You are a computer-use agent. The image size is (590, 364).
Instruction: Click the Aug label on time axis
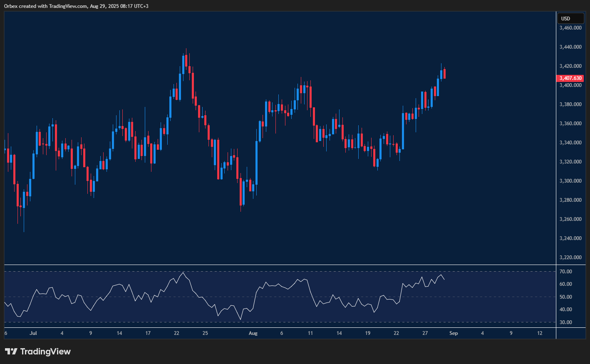[x=253, y=333]
